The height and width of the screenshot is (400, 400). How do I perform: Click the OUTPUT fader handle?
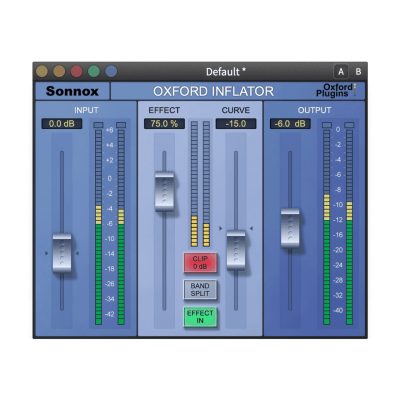point(290,228)
